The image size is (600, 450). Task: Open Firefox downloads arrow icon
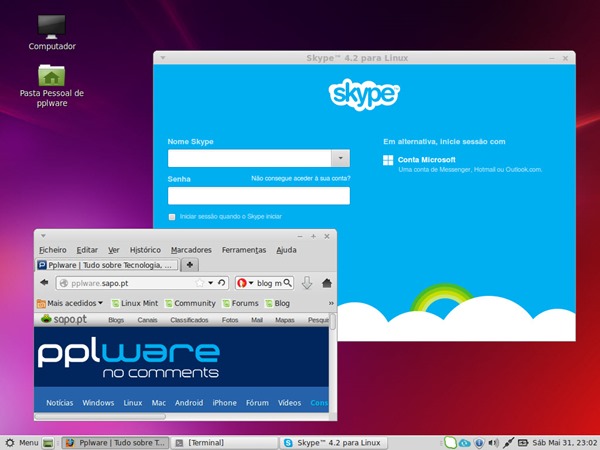(307, 283)
